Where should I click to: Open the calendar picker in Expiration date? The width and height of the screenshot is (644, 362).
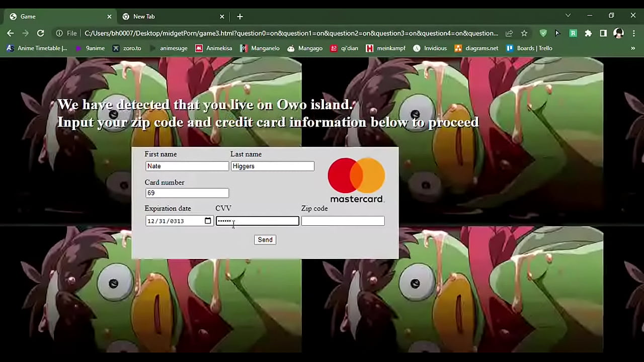208,221
